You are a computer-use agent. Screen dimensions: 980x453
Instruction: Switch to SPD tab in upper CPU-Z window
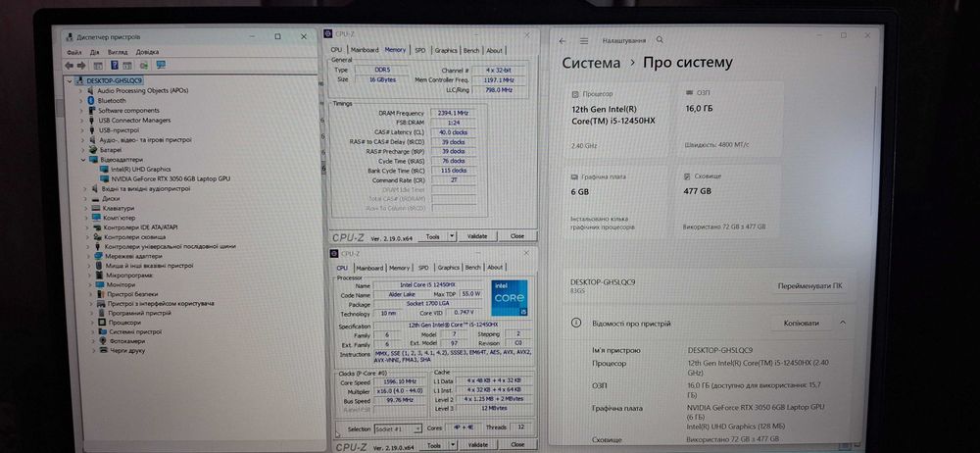(x=420, y=50)
